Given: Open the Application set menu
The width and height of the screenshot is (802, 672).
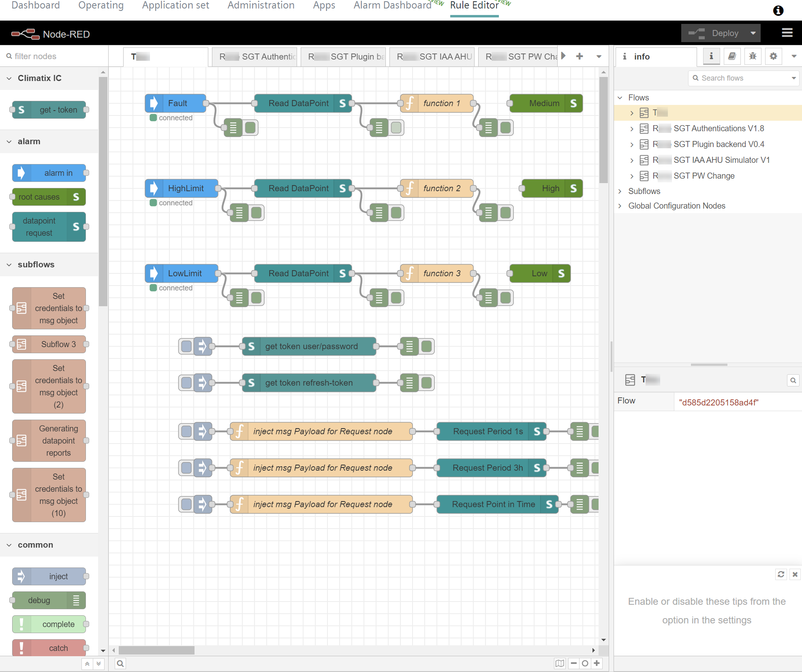Looking at the screenshot, I should pyautogui.click(x=175, y=6).
